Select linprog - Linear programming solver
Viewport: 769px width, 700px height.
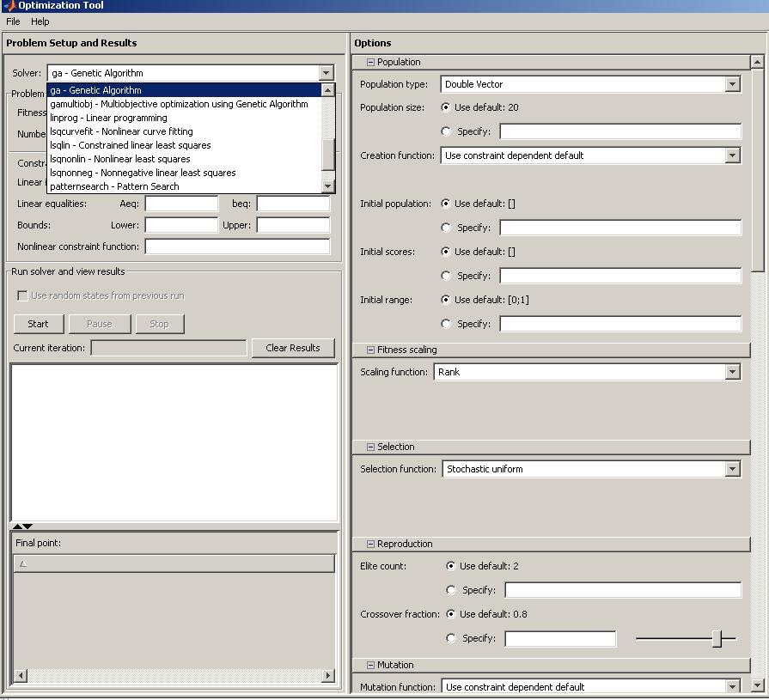(x=184, y=118)
